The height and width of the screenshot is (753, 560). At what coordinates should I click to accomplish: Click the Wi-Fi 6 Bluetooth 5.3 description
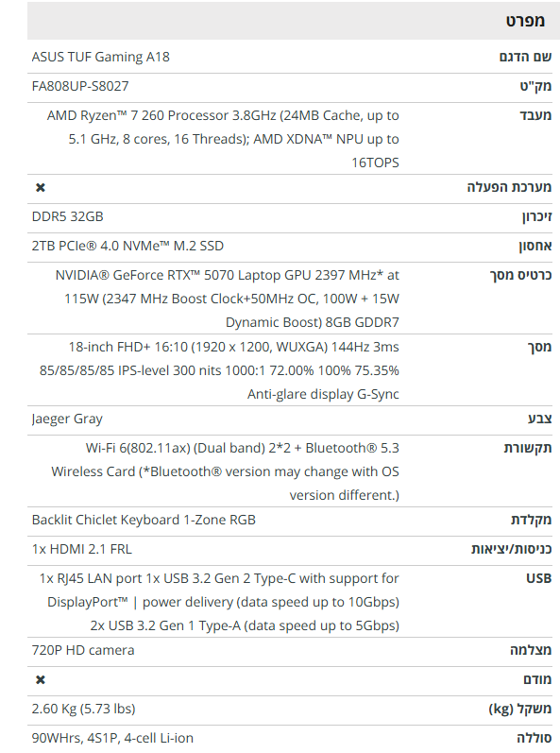pos(225,471)
